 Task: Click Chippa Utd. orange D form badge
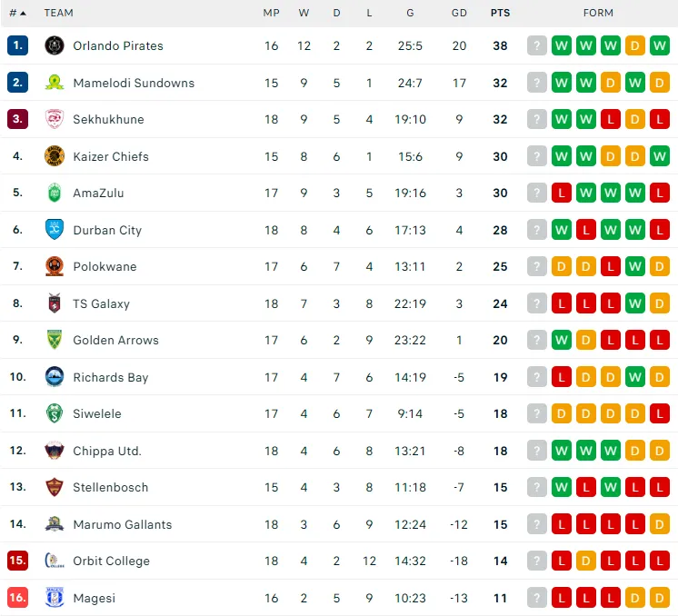(x=660, y=451)
